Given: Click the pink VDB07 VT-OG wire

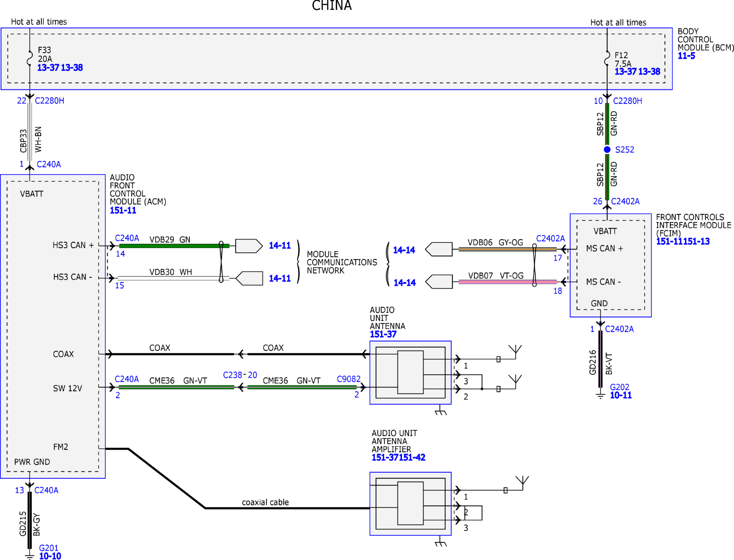Looking at the screenshot, I should pos(508,282).
